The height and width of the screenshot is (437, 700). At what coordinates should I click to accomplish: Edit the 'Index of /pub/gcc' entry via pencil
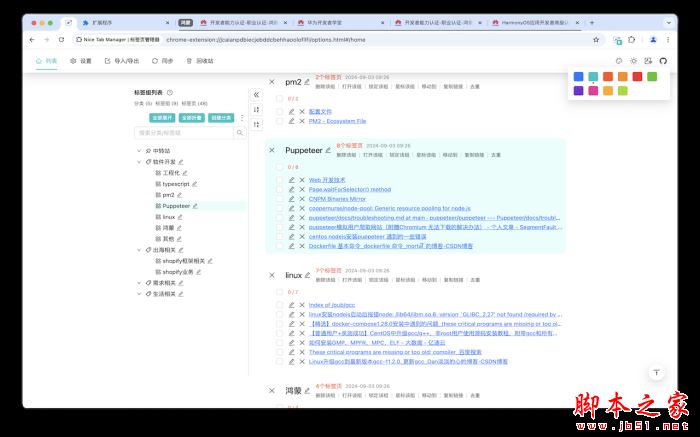(292, 305)
